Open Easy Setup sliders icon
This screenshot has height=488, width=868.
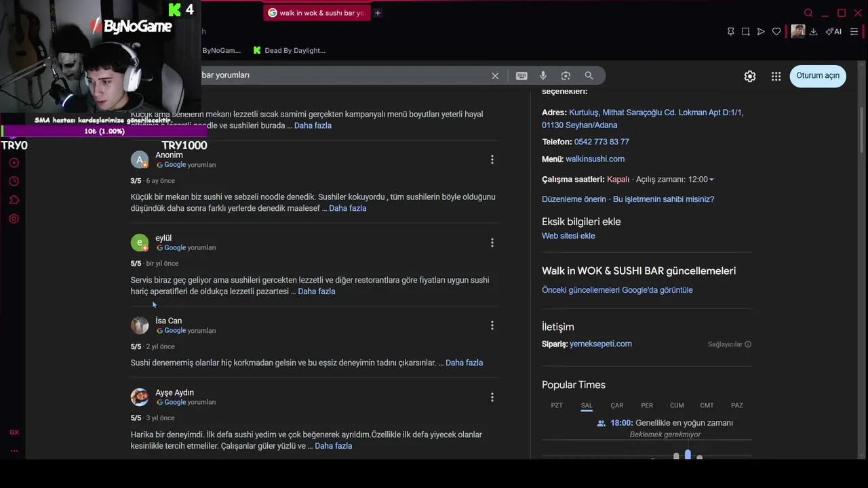click(x=854, y=31)
